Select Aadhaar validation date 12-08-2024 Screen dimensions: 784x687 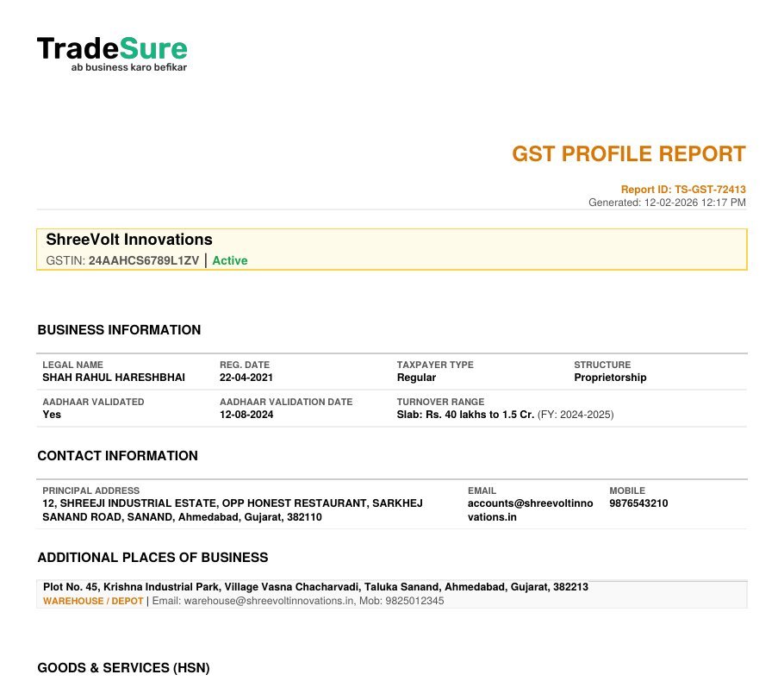point(246,415)
